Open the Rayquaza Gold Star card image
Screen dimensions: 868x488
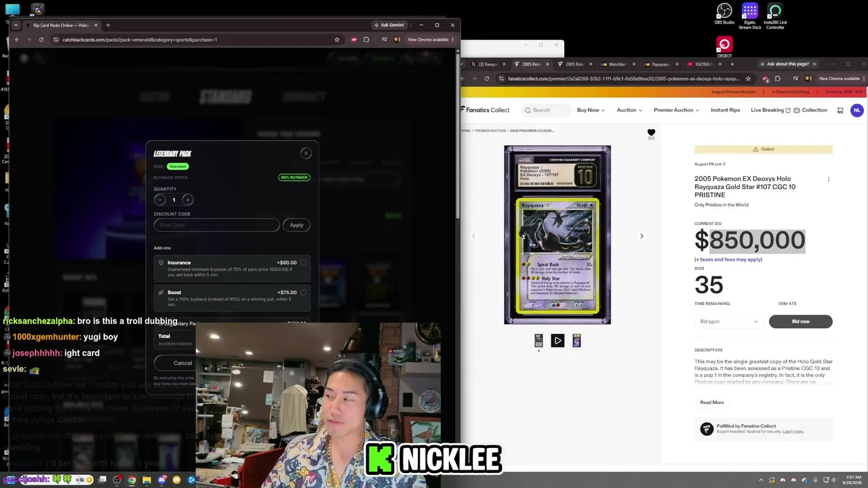[557, 235]
